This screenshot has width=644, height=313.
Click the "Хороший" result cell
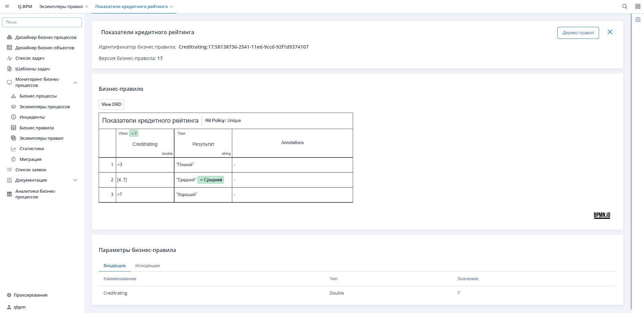[203, 195]
